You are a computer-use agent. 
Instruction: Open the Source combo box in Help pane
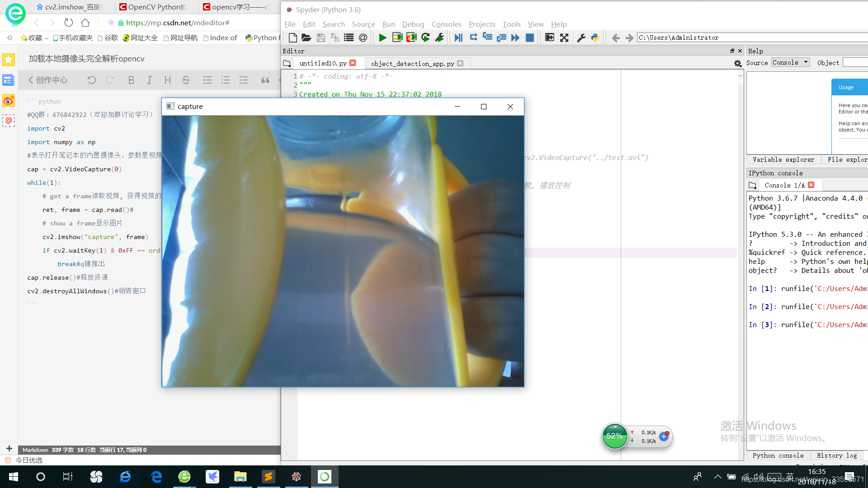coord(790,62)
